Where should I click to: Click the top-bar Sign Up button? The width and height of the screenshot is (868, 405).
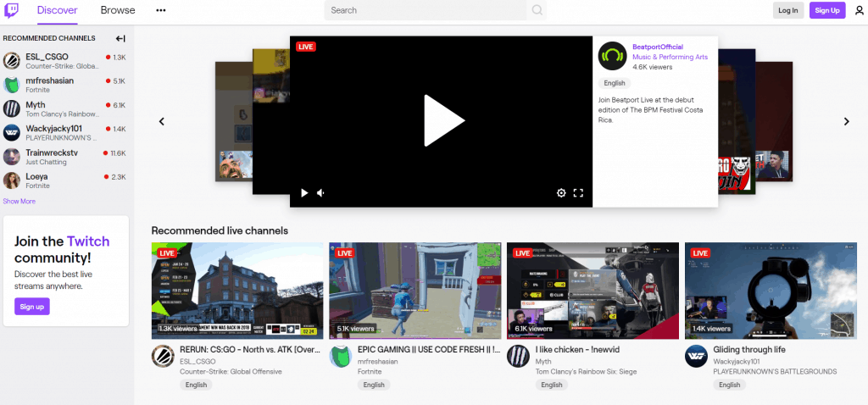point(827,10)
